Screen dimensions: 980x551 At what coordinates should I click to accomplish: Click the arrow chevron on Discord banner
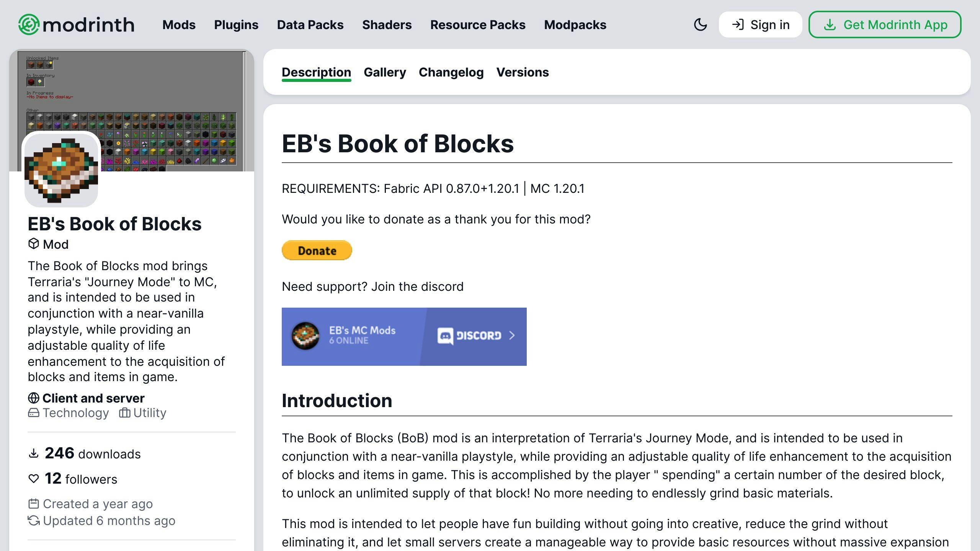click(x=512, y=336)
